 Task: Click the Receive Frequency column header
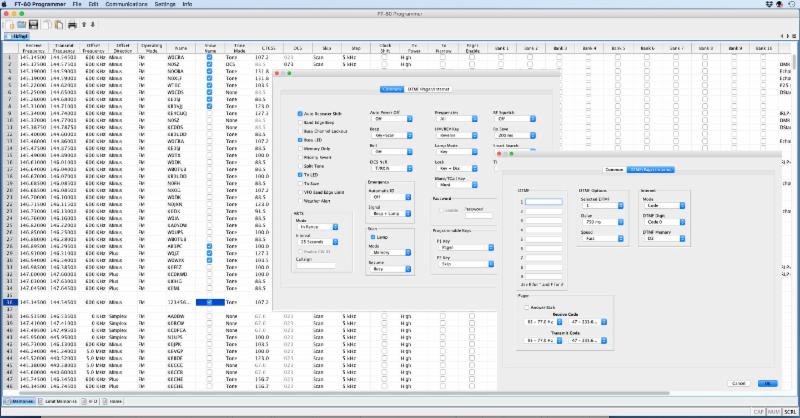[x=33, y=48]
